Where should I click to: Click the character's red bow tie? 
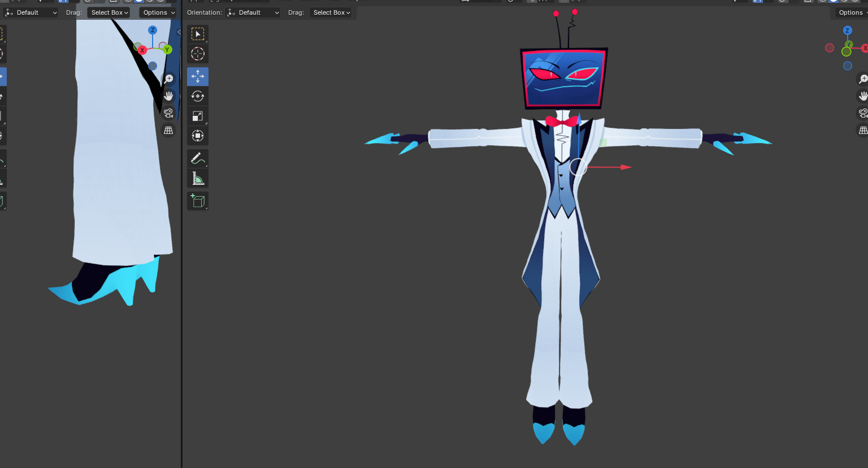(562, 121)
